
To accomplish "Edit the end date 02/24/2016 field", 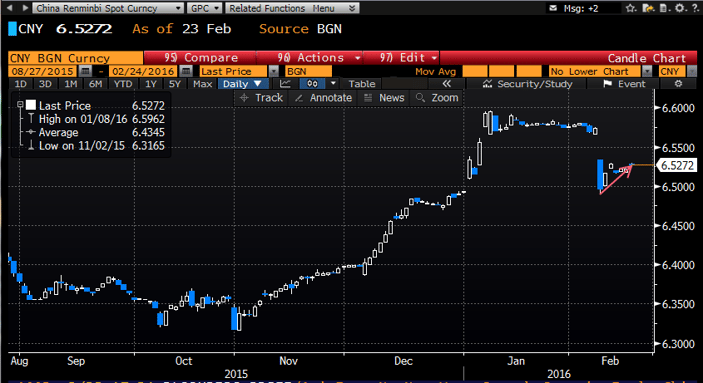I will tap(143, 71).
